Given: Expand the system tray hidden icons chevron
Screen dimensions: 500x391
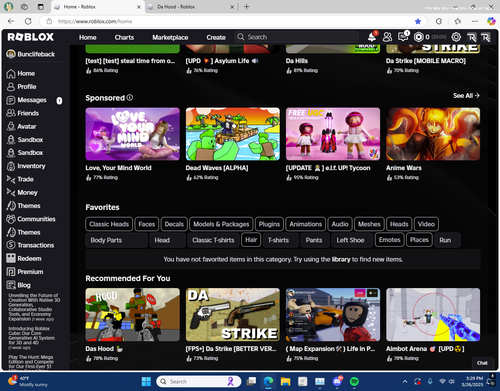Looking at the screenshot, I should 405,381.
